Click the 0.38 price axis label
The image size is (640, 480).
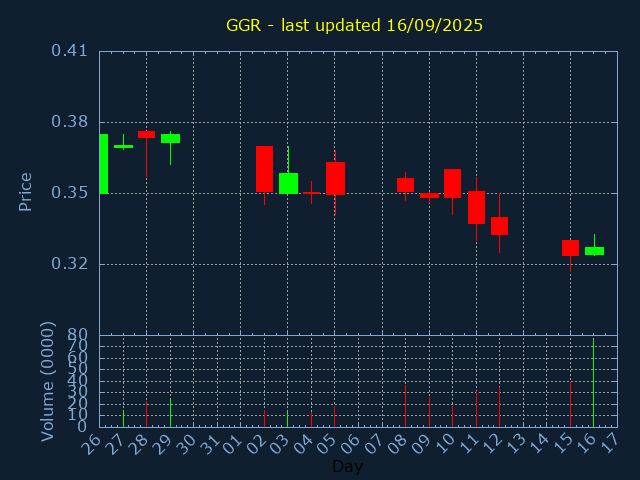(x=69, y=122)
